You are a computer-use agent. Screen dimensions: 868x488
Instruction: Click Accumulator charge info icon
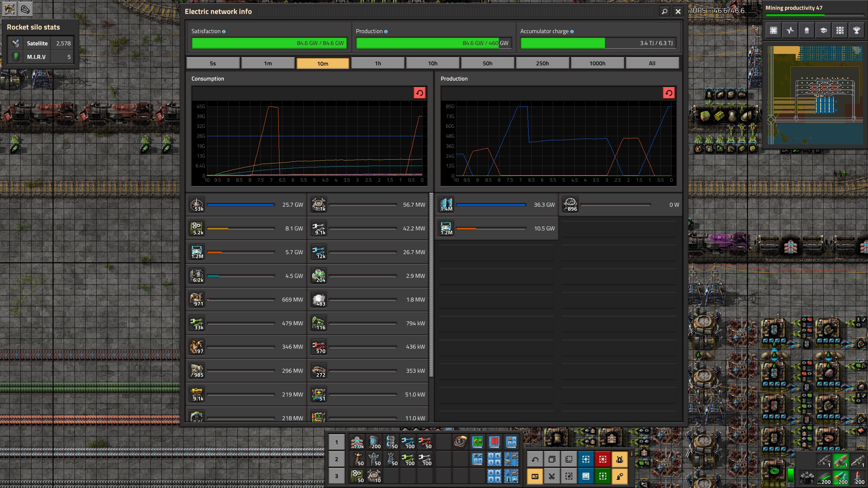point(572,32)
